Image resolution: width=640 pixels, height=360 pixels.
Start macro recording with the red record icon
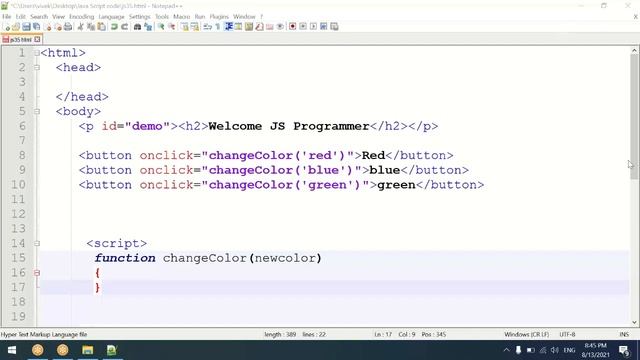pyautogui.click(x=293, y=27)
